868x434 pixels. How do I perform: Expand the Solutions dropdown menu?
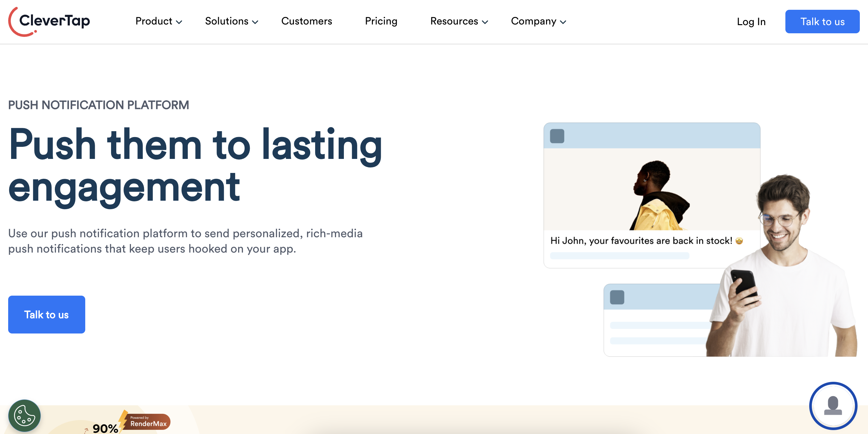[x=231, y=21]
